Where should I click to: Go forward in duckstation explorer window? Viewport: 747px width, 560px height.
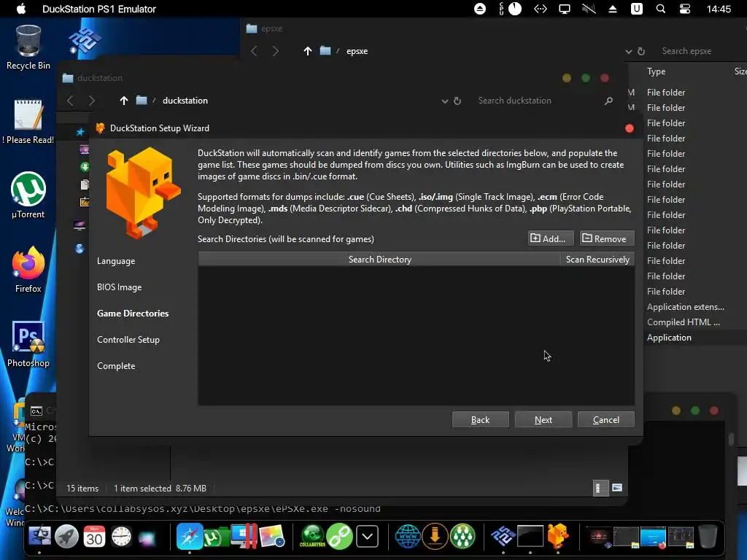(91, 101)
